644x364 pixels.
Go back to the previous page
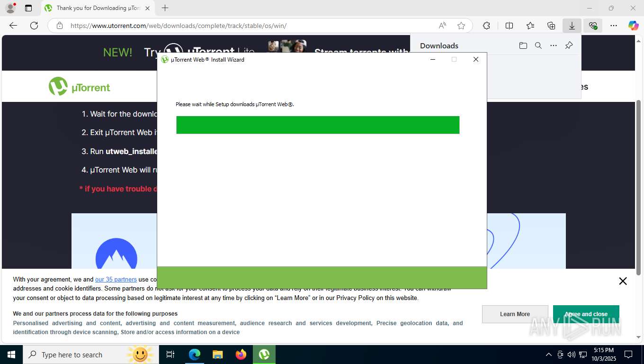13,26
